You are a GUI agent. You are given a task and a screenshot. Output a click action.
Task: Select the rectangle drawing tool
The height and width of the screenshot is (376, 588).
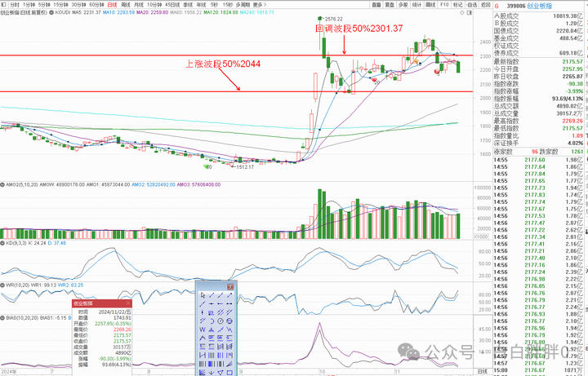pos(229,372)
